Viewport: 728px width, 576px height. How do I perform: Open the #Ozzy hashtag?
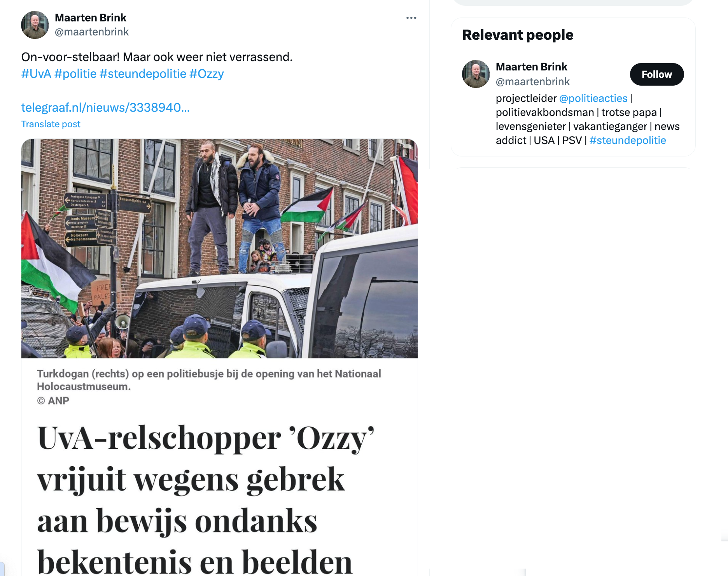[206, 74]
